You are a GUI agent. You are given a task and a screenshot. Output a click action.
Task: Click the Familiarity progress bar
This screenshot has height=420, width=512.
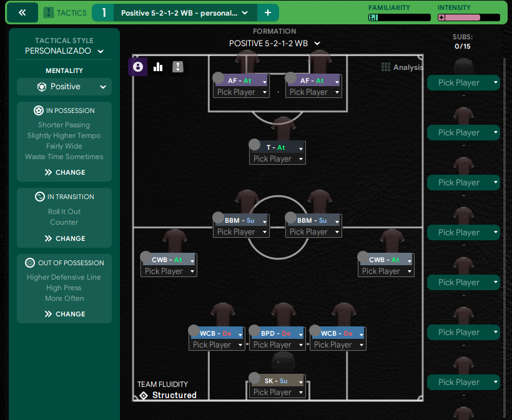coord(400,17)
